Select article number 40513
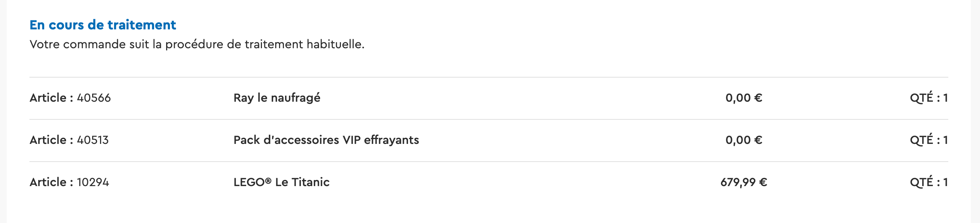 (x=92, y=140)
